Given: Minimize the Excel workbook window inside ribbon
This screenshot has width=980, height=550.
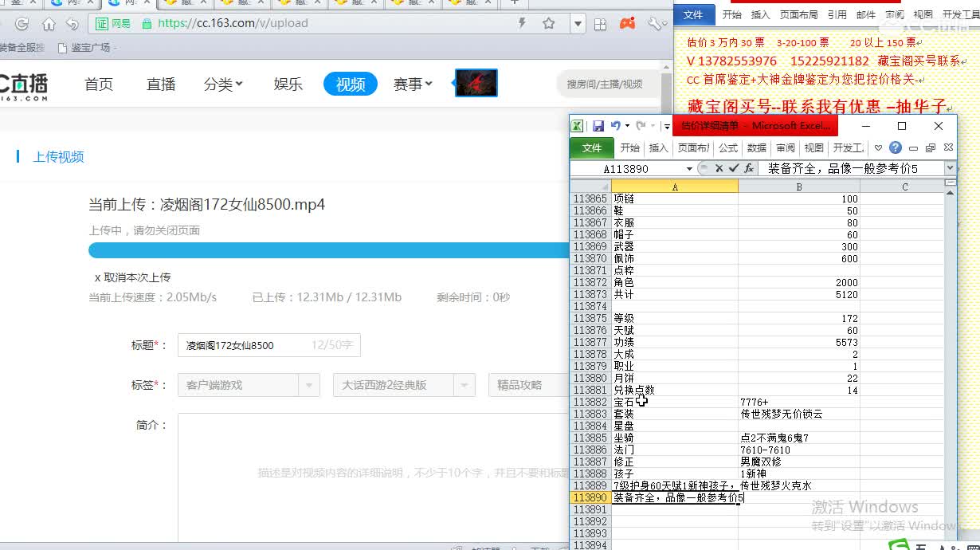Looking at the screenshot, I should pos(913,147).
